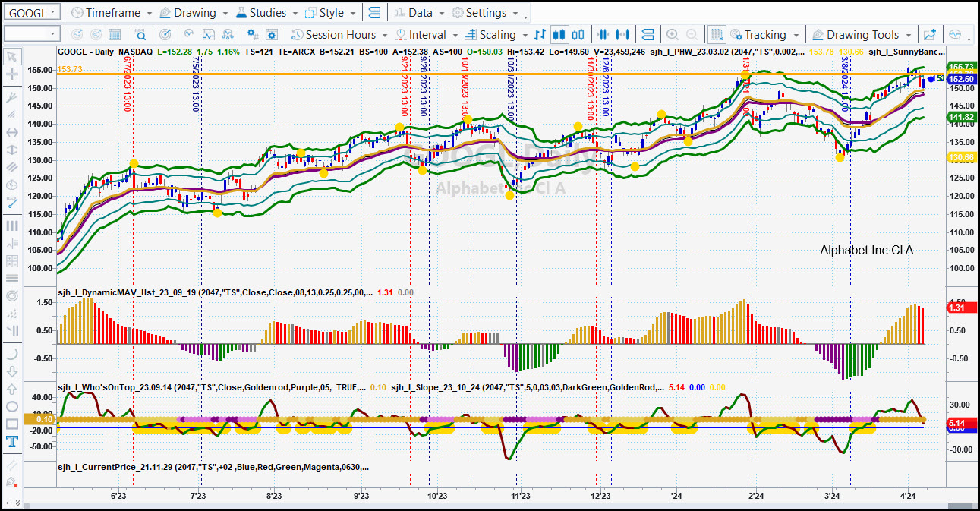Open the Drawing Tools dropdown
Image resolution: width=980 pixels, height=511 pixels.
862,34
